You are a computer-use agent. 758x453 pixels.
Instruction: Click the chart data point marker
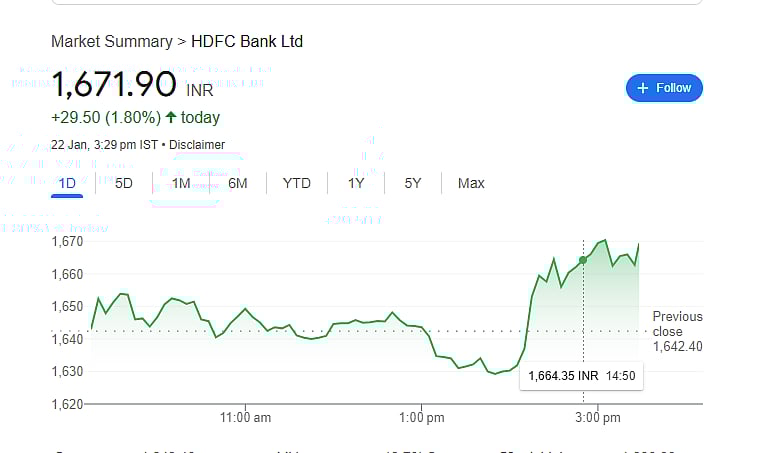(583, 260)
